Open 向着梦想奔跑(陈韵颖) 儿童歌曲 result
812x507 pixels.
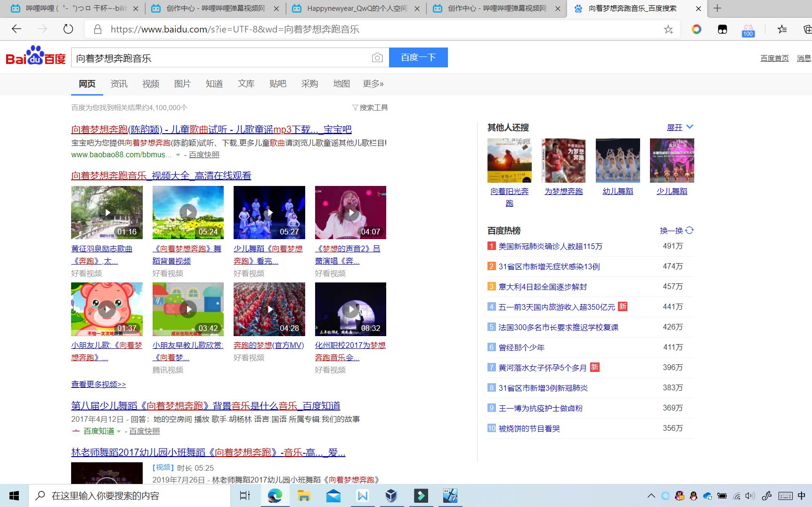coord(211,129)
